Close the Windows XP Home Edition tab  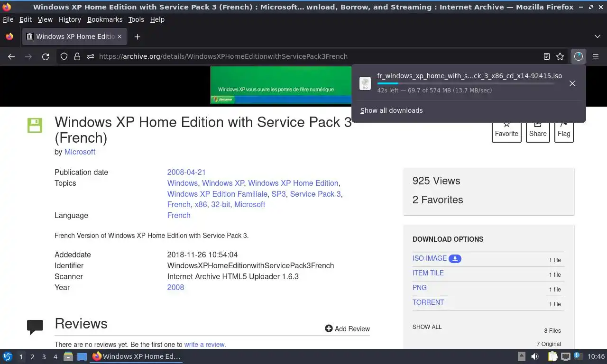click(x=120, y=36)
